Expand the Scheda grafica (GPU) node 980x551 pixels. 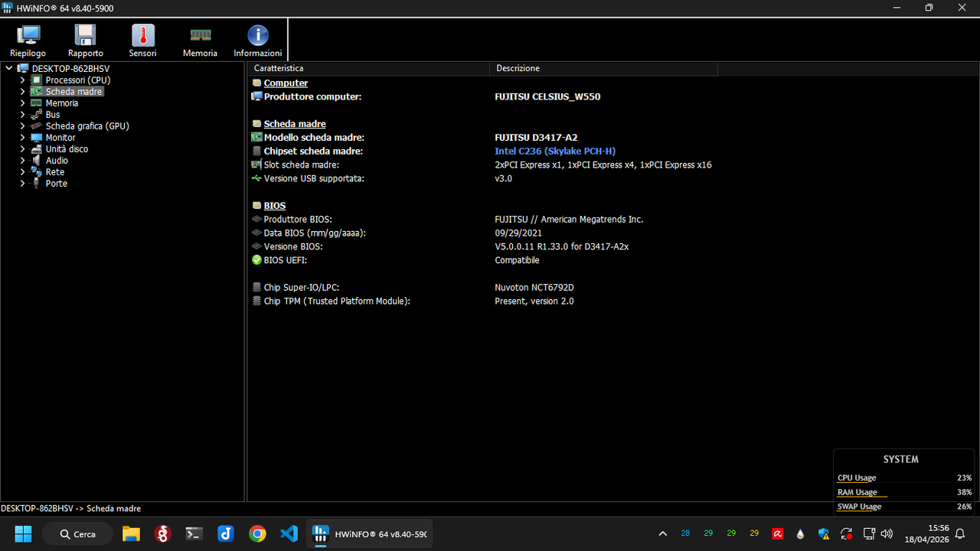(22, 126)
